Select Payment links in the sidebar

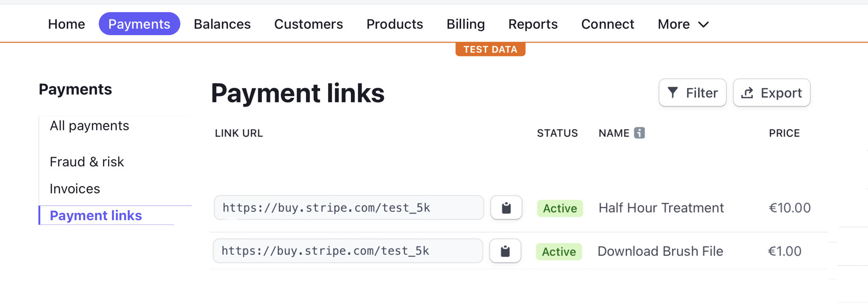tap(96, 215)
